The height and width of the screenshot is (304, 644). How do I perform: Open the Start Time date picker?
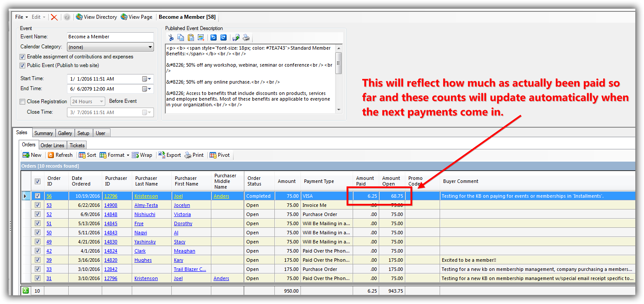tap(147, 79)
